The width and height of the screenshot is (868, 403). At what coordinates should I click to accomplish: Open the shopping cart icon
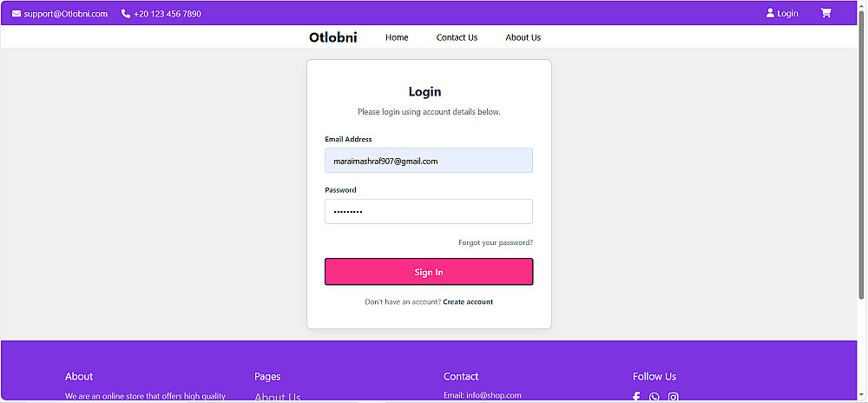[825, 13]
